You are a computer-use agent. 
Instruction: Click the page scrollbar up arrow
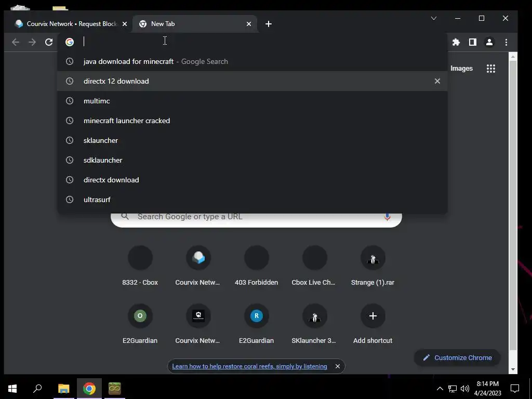pyautogui.click(x=513, y=56)
